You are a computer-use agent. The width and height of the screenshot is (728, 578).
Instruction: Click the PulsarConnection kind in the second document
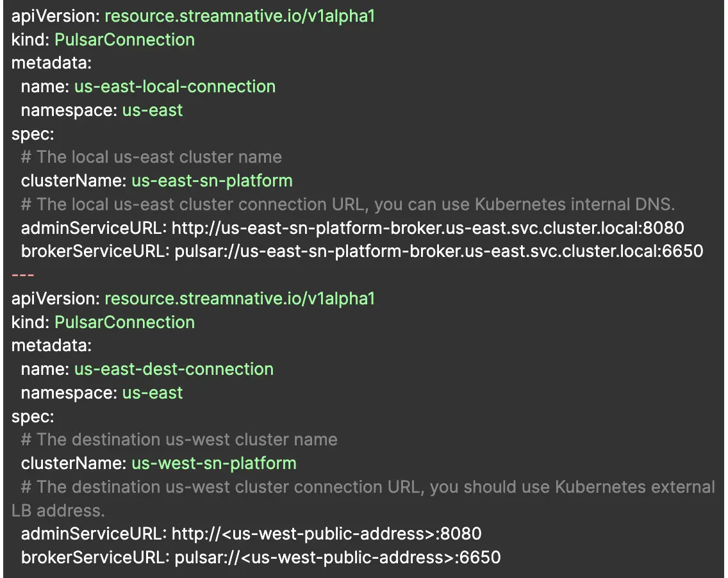coord(124,322)
